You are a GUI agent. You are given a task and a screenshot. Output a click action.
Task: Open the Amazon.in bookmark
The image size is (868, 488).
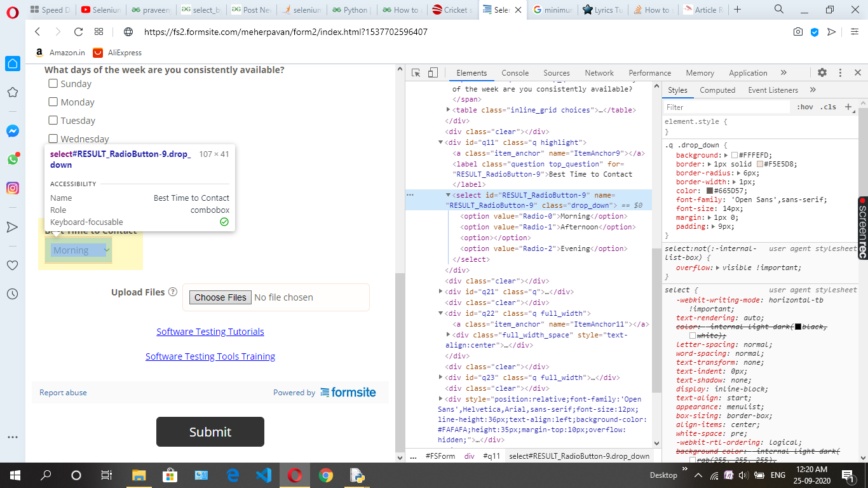click(60, 53)
